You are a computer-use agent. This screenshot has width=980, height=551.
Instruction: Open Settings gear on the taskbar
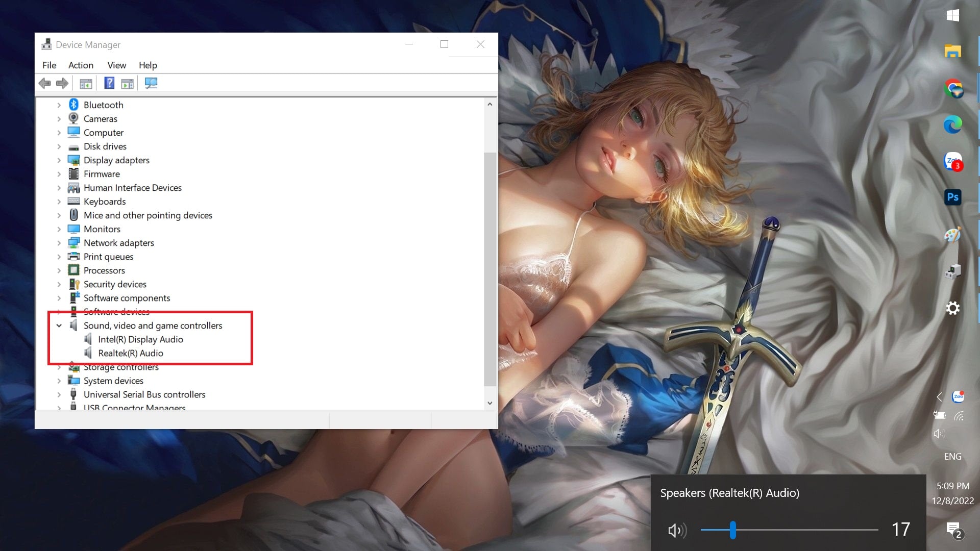coord(952,308)
